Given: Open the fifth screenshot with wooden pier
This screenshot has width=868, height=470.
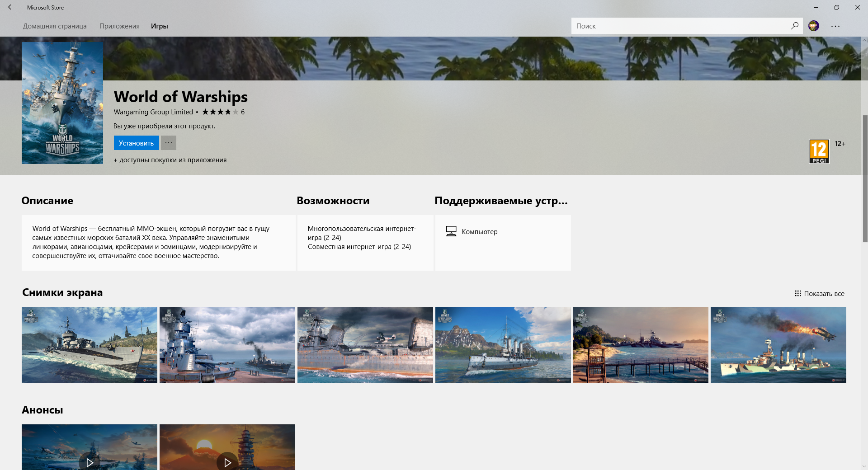Looking at the screenshot, I should 641,345.
